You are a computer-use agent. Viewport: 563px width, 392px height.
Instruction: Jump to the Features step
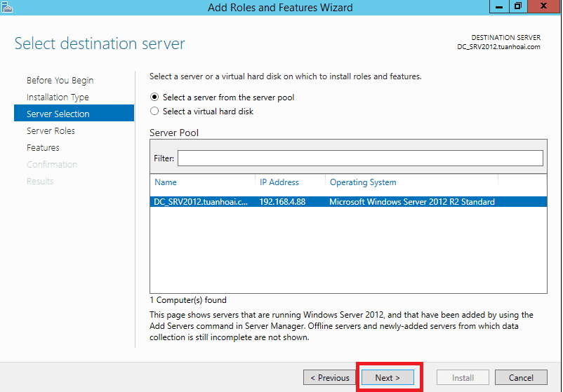43,148
